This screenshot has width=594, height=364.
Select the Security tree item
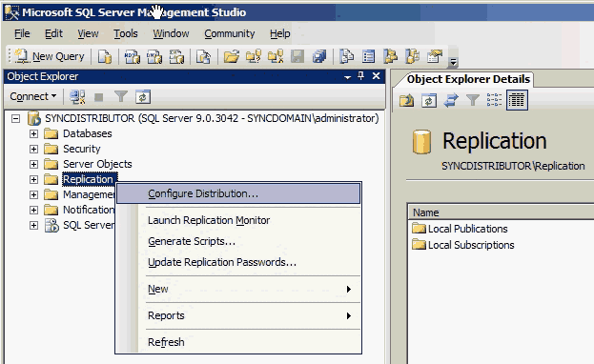click(x=81, y=149)
